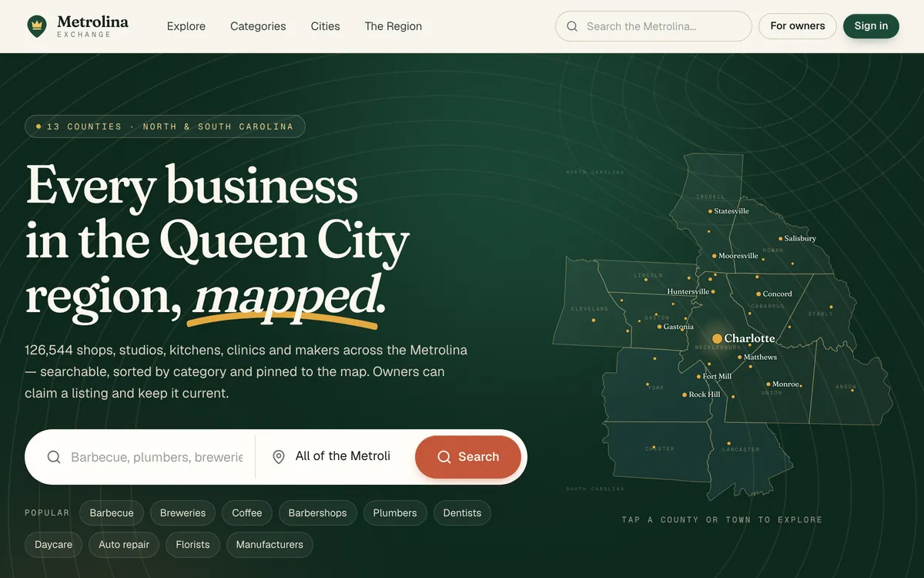
Task: Click the magnifier icon in header search
Action: coord(572,26)
